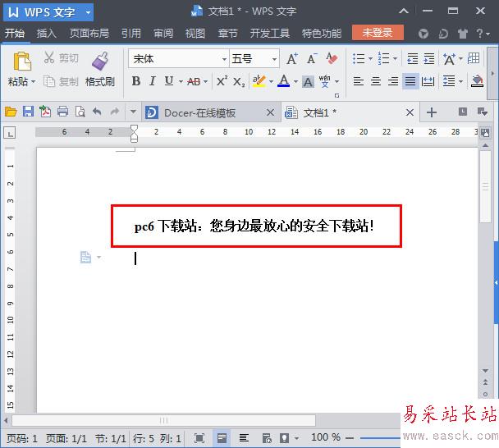Expand highlight color dropdown arrow
Screen dimensions: 499x448
tap(271, 82)
